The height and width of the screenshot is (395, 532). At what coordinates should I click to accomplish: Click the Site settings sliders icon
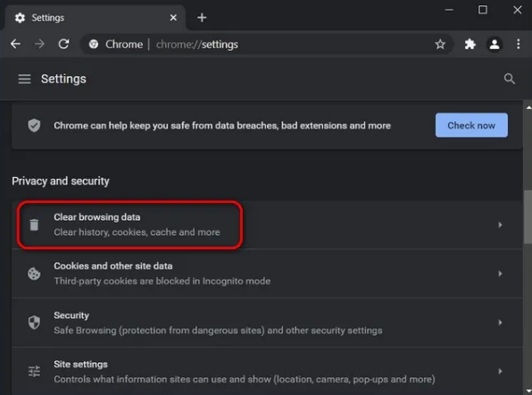(34, 371)
